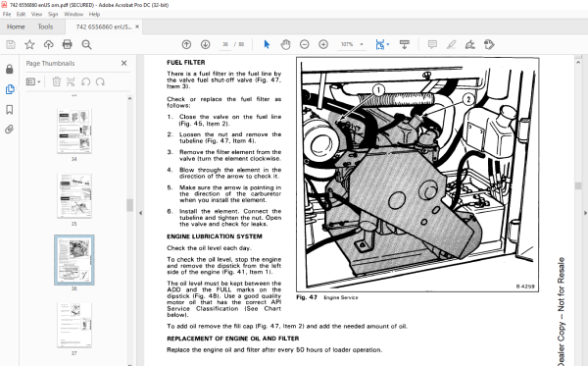
Task: Click the ENGINE LUBRICATION SYSTEM heading
Action: [215, 236]
